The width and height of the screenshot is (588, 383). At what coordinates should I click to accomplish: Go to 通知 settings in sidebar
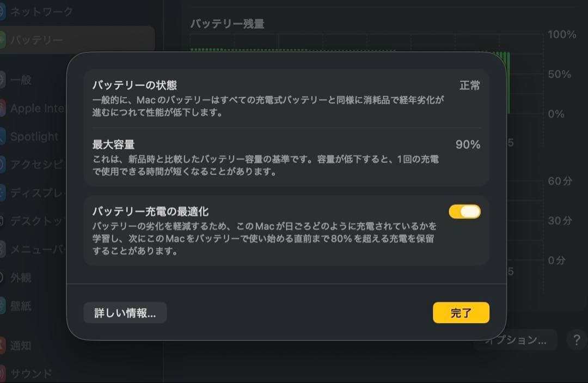pyautogui.click(x=21, y=345)
